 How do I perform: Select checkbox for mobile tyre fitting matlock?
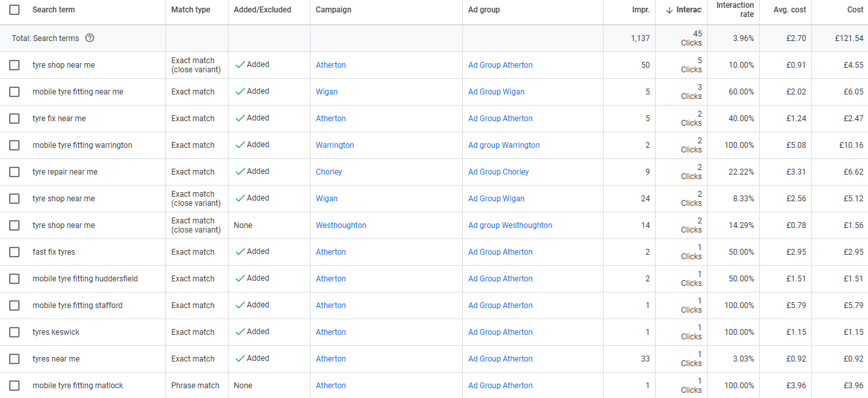tap(14, 386)
